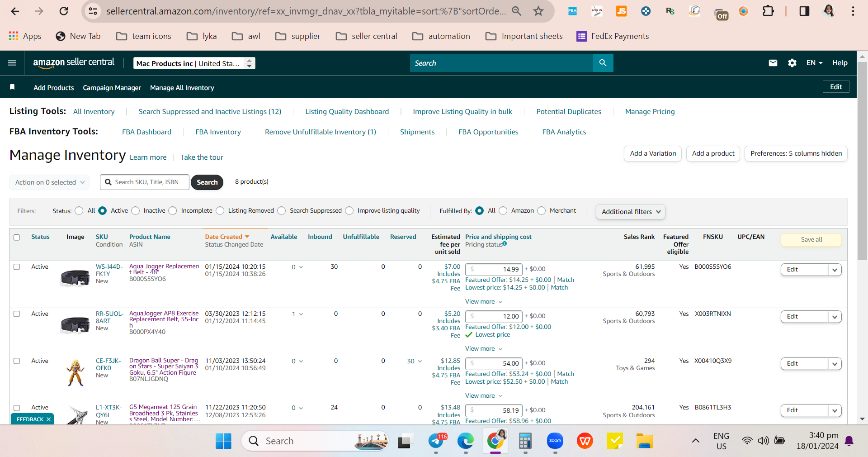The height and width of the screenshot is (457, 868).
Task: Close the Feedback tab with its X
Action: click(x=48, y=419)
